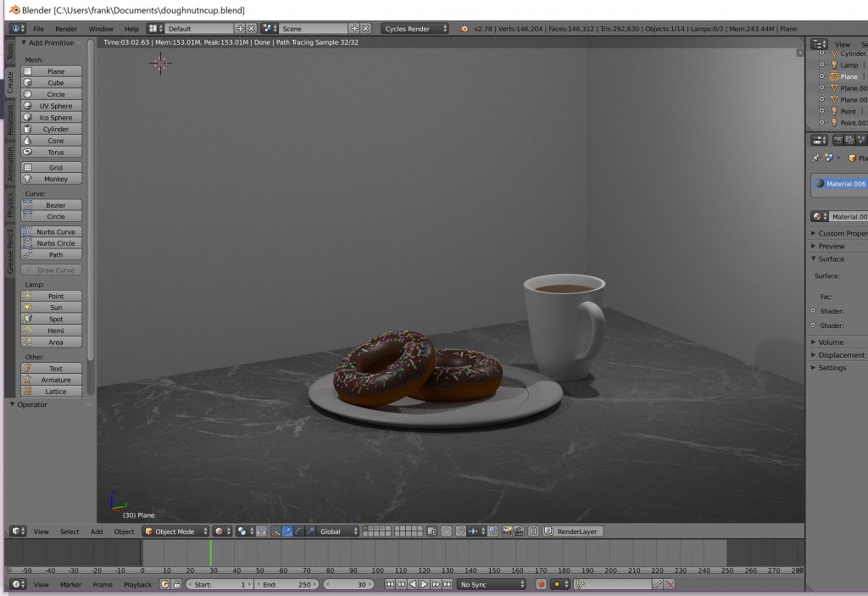Click the OpenGL render camera icon

(507, 532)
